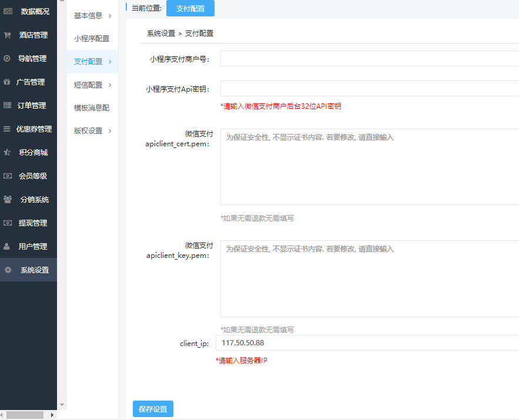Click the 保存设置 button
The width and height of the screenshot is (519, 420).
click(x=153, y=409)
